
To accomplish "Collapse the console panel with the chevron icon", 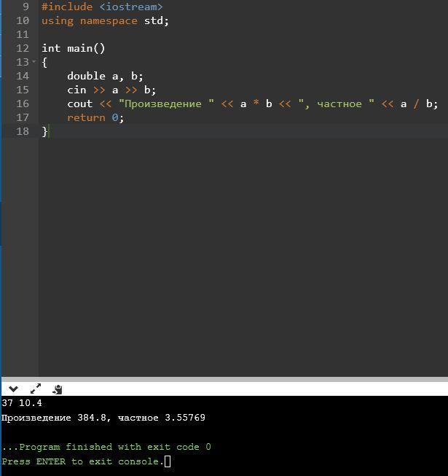I will [x=13, y=389].
